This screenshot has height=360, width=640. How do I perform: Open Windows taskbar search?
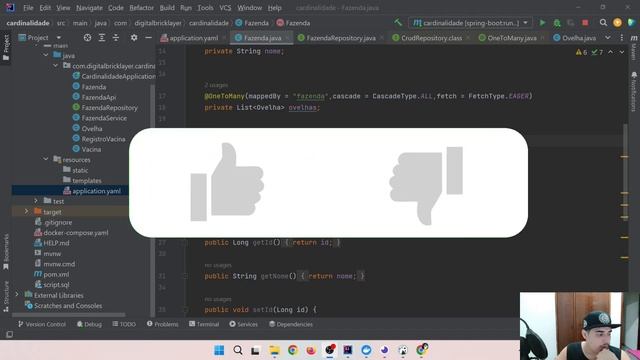pos(238,350)
